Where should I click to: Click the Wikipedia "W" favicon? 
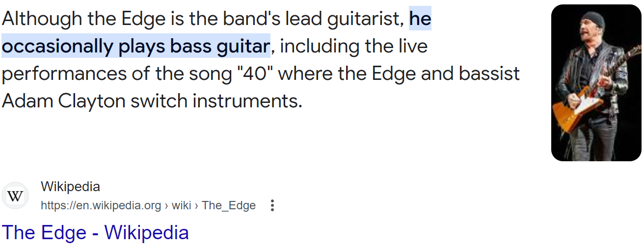15,196
